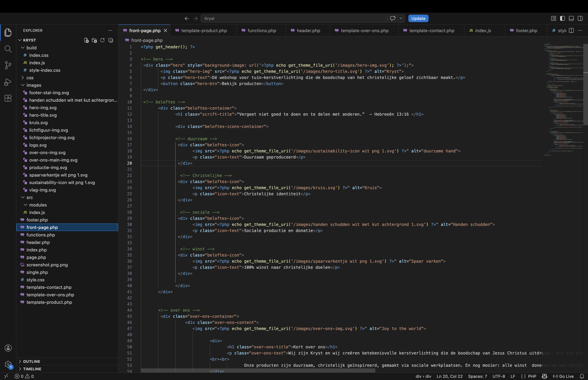Open the Copilot chat dropdown arrow
This screenshot has width=588, height=380.
pos(401,18)
